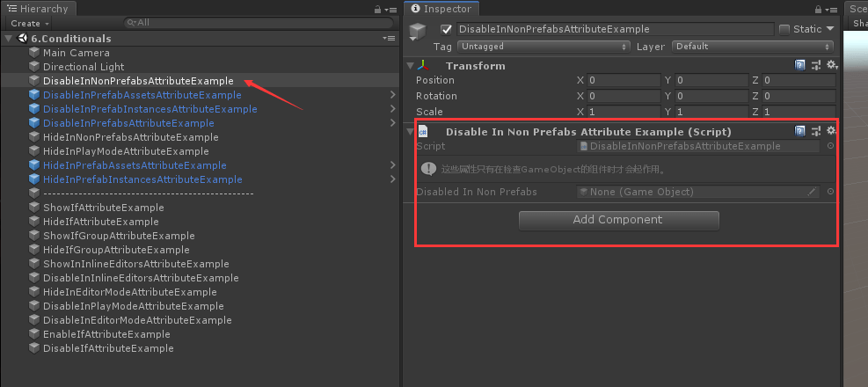Switch to the Inspector tab
The height and width of the screenshot is (387, 868).
pyautogui.click(x=443, y=9)
